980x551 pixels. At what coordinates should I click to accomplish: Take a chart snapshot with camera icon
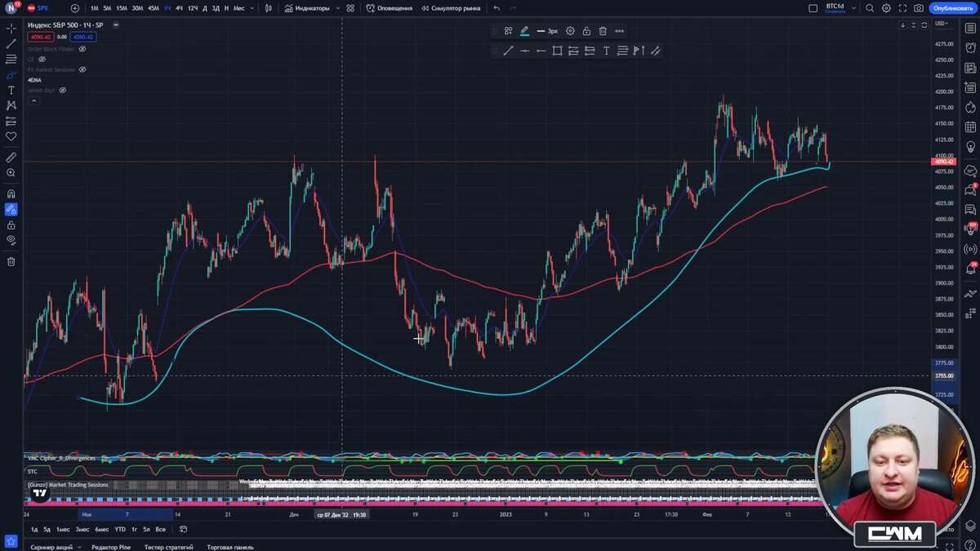(x=919, y=8)
